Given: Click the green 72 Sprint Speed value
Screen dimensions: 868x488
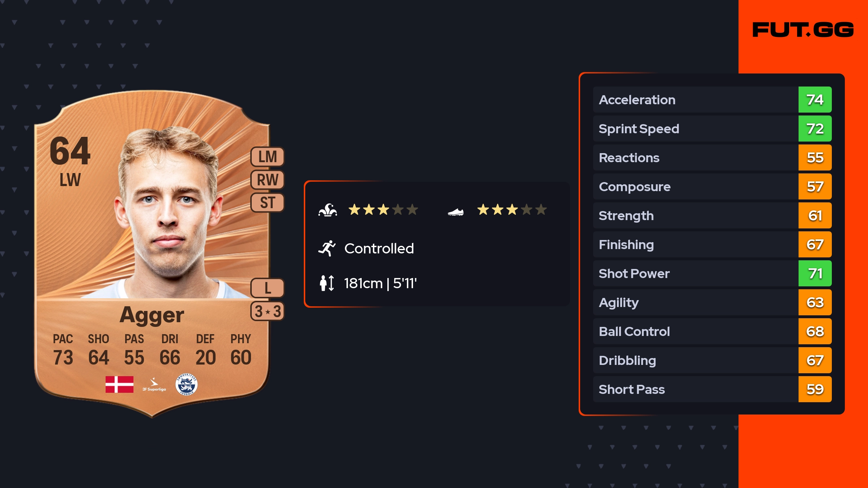Looking at the screenshot, I should (x=815, y=129).
